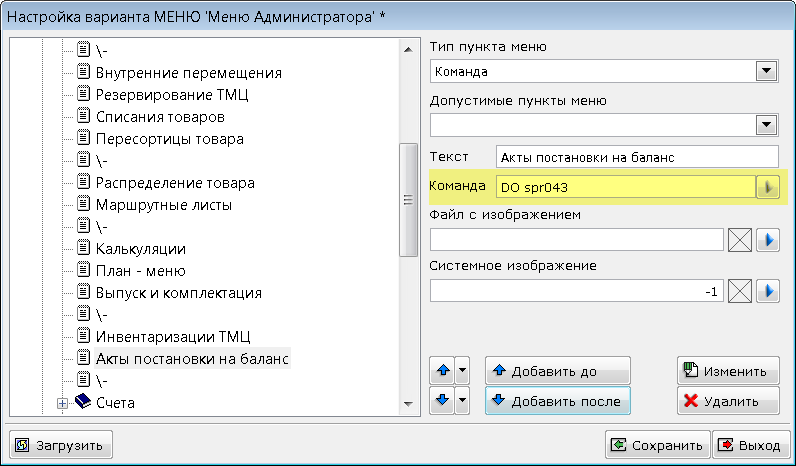Click the 'Удалить' button
The width and height of the screenshot is (796, 466).
point(728,401)
